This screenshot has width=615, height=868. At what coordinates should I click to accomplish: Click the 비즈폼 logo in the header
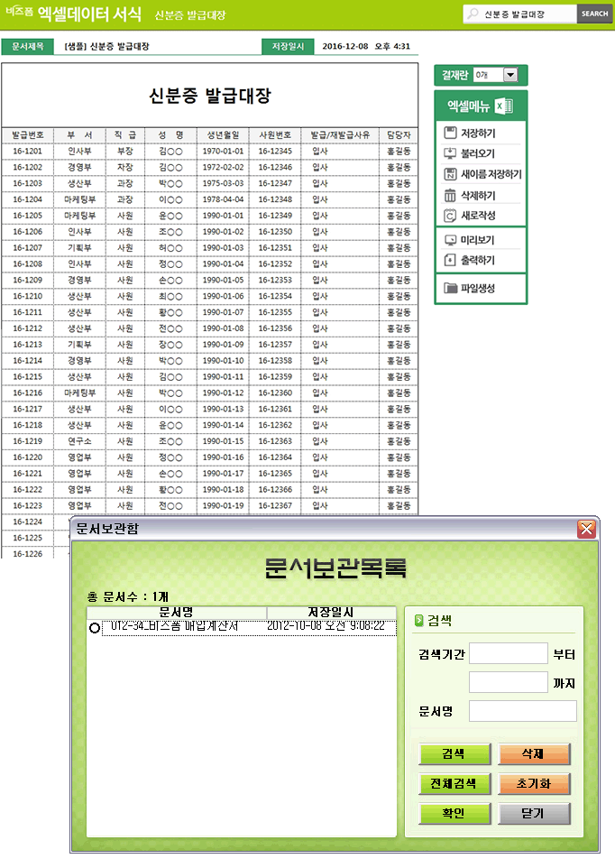click(x=19, y=11)
